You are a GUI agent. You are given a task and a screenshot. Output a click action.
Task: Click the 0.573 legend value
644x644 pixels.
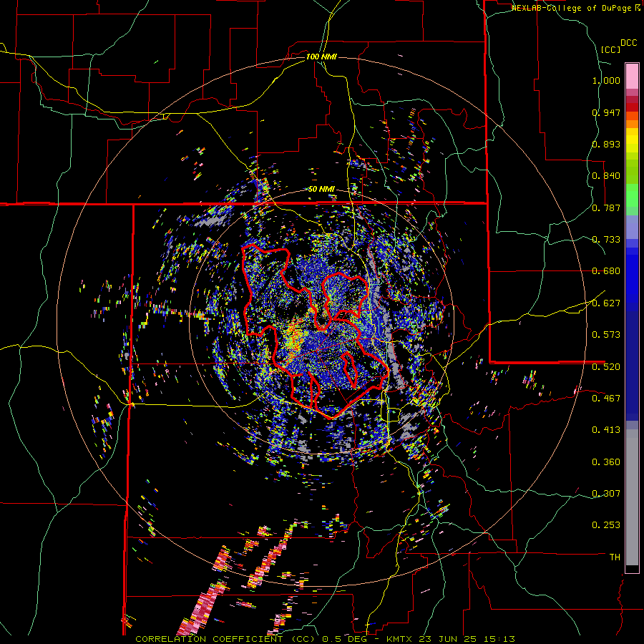tap(606, 335)
